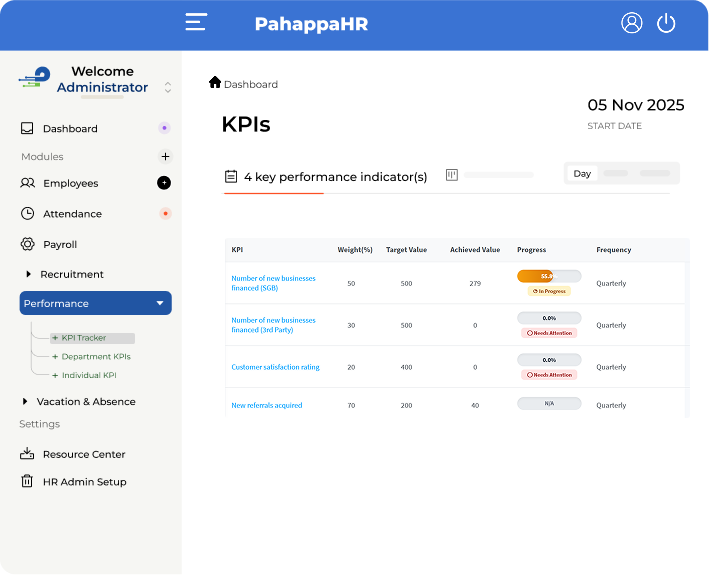Open the New referrals acquired KPI link
Viewport: 710px width, 575px height.
(266, 406)
